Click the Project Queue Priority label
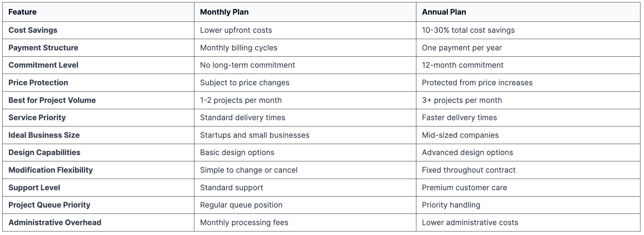The image size is (644, 235). point(49,205)
